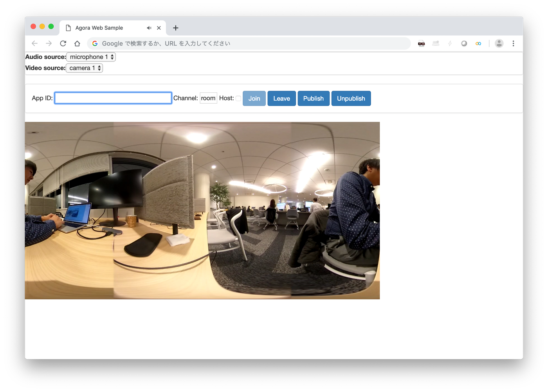The height and width of the screenshot is (392, 548).
Task: Click the 360 panoramic video stream
Action: [x=202, y=210]
